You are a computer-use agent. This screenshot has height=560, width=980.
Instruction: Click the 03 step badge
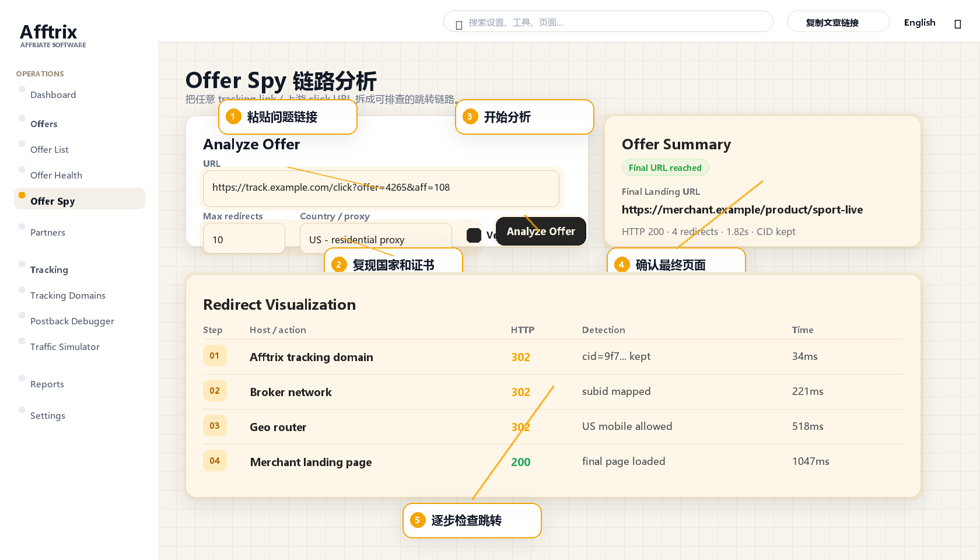215,426
